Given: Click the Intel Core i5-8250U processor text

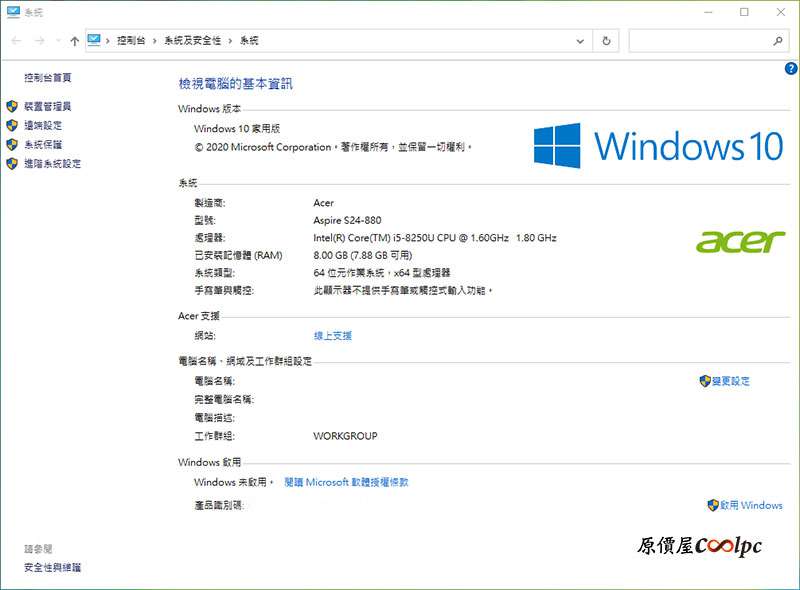Looking at the screenshot, I should click(435, 237).
